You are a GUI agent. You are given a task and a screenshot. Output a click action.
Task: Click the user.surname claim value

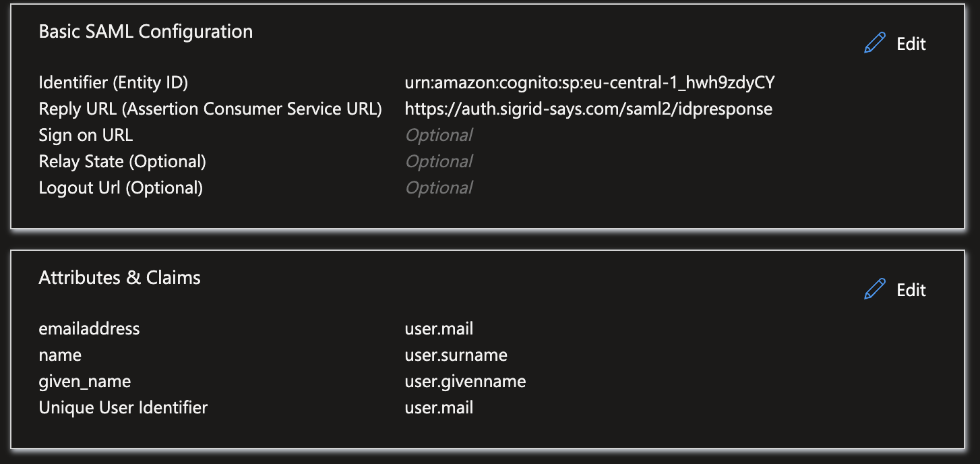(456, 355)
